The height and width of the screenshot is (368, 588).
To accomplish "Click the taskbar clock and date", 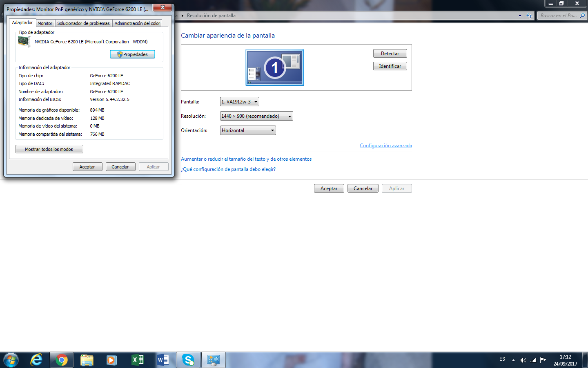I will coord(565,360).
